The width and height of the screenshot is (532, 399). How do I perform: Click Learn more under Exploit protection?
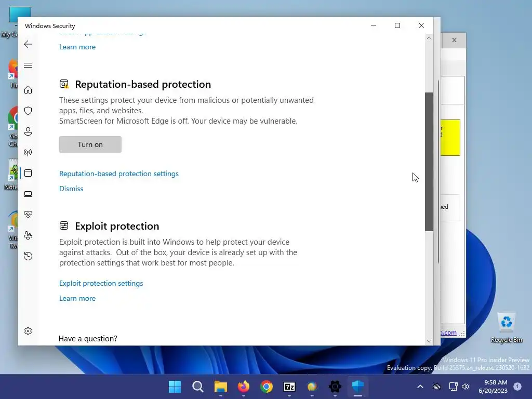[77, 298]
